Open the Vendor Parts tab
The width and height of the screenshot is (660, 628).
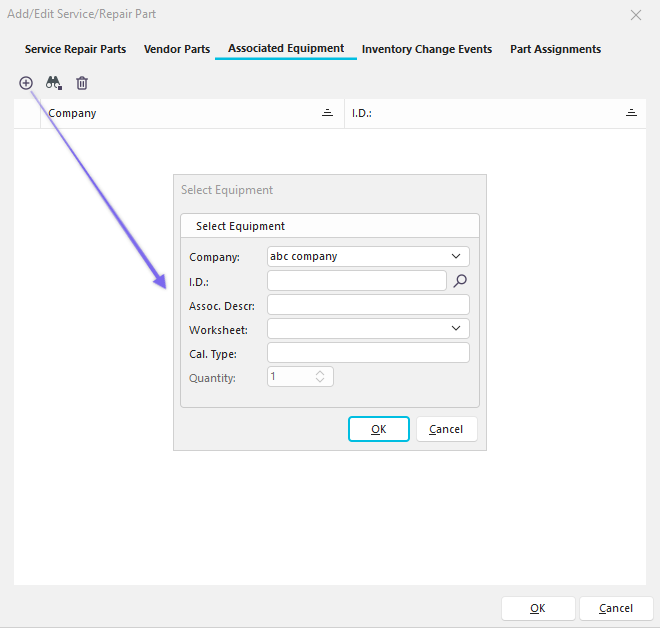(x=177, y=49)
